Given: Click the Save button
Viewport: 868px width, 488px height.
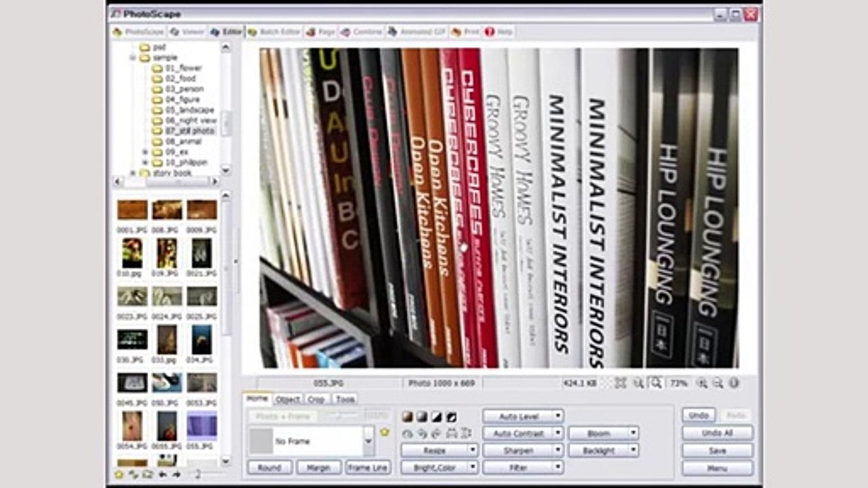Looking at the screenshot, I should click(x=717, y=450).
